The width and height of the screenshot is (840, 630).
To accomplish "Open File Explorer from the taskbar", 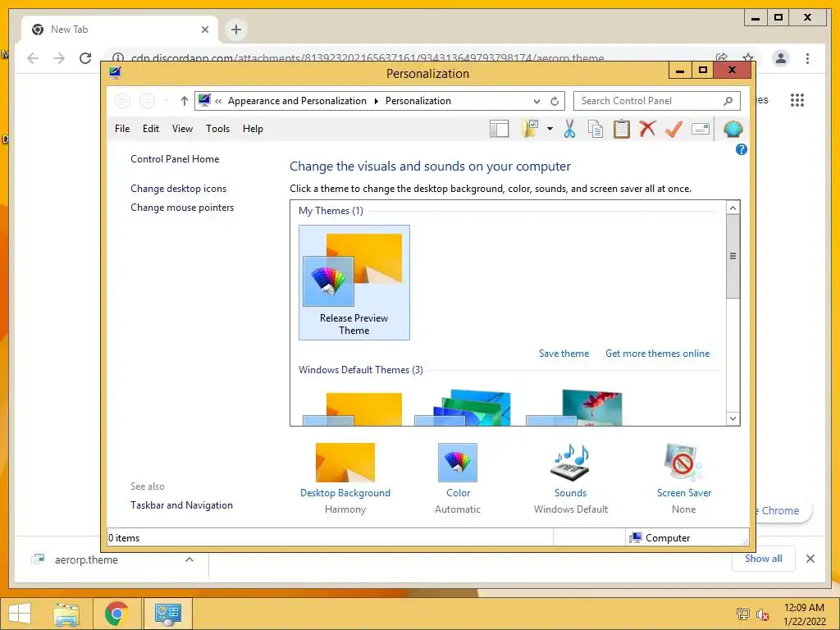I will 66,614.
